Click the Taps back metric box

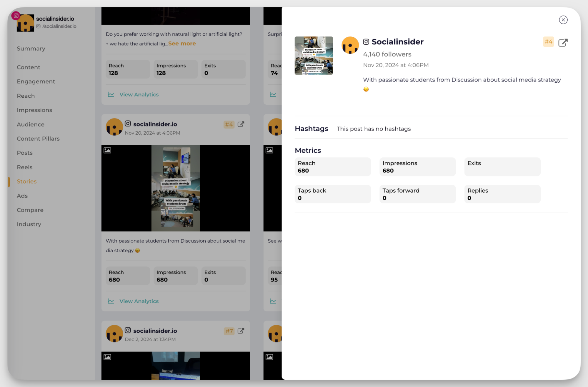tap(333, 194)
